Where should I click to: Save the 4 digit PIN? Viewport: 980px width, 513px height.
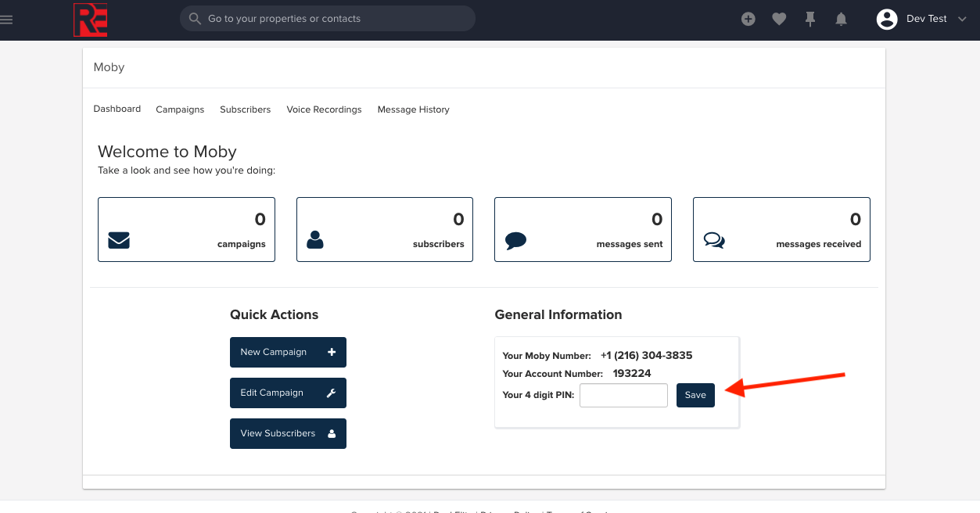pos(695,395)
